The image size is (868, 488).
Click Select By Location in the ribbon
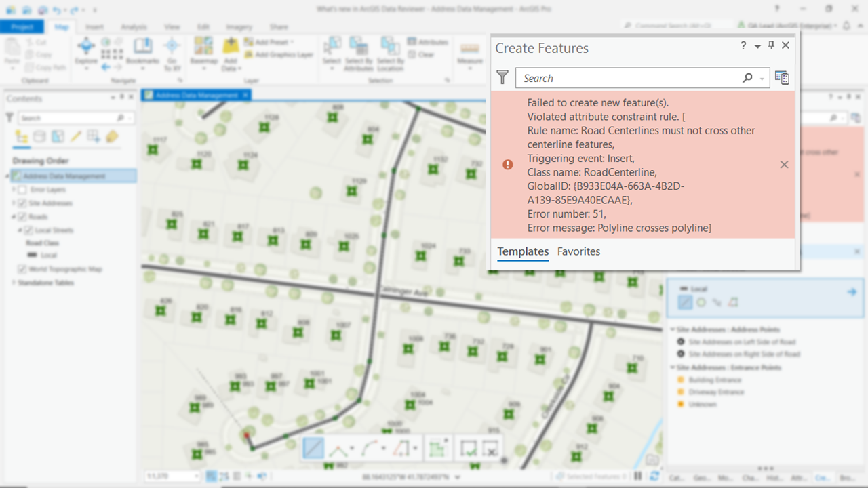pyautogui.click(x=390, y=54)
